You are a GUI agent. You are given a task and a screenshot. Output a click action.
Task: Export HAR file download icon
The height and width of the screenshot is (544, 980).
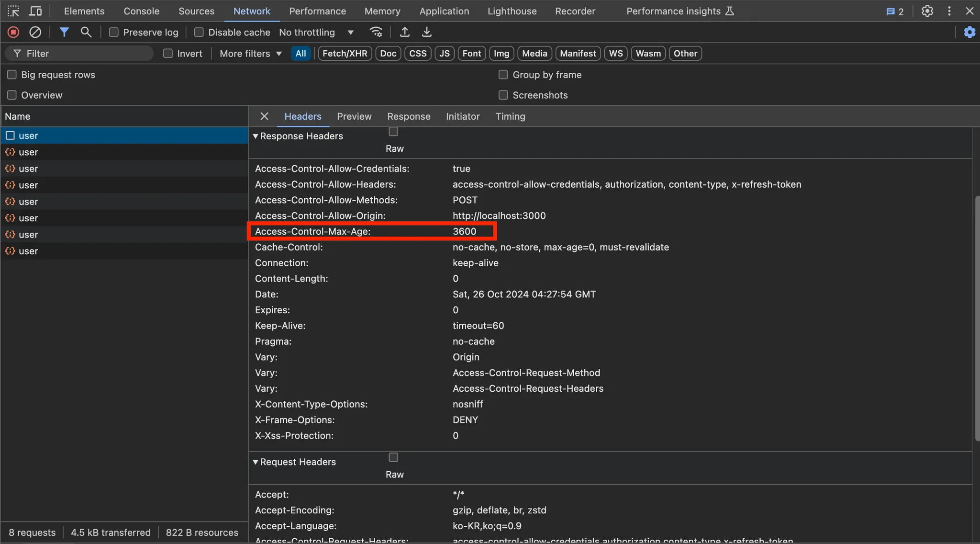(427, 32)
